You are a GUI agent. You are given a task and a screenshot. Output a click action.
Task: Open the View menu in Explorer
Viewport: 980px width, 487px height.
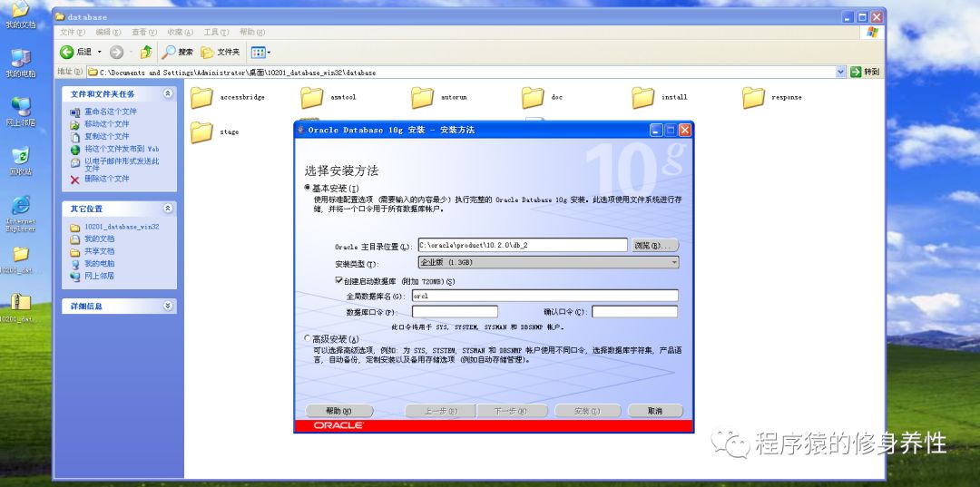click(143, 33)
